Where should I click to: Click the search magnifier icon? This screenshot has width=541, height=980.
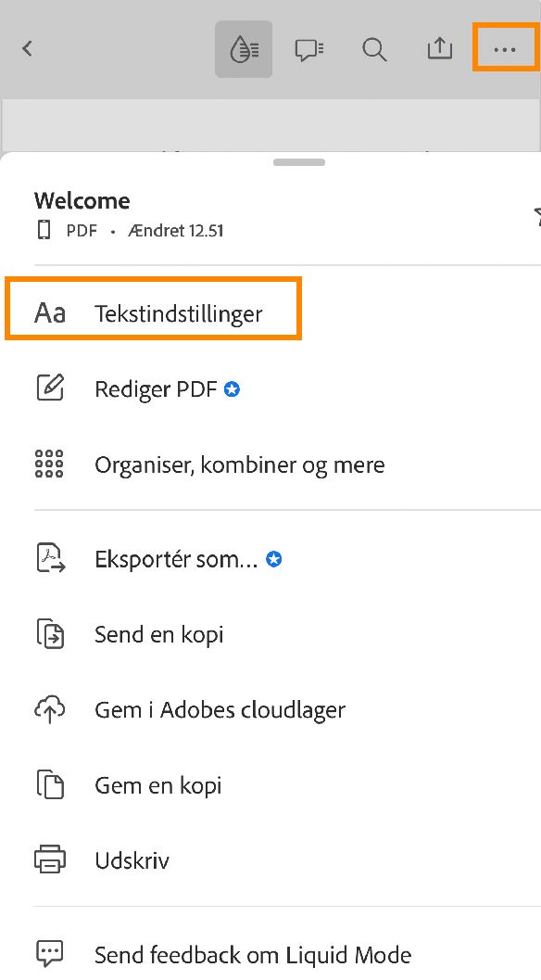click(374, 49)
